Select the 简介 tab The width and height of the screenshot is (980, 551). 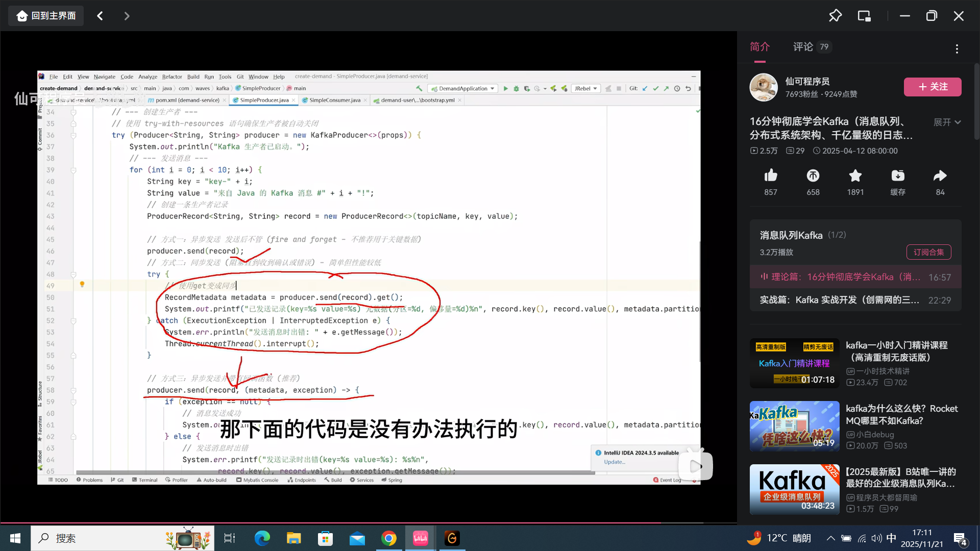(759, 47)
